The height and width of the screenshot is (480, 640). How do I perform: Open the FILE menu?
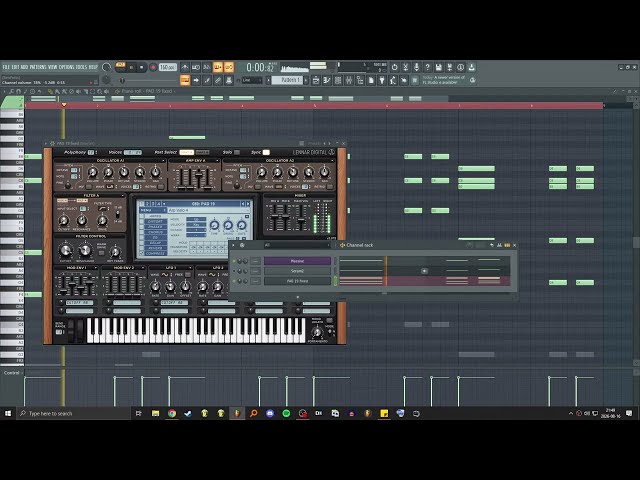6,67
